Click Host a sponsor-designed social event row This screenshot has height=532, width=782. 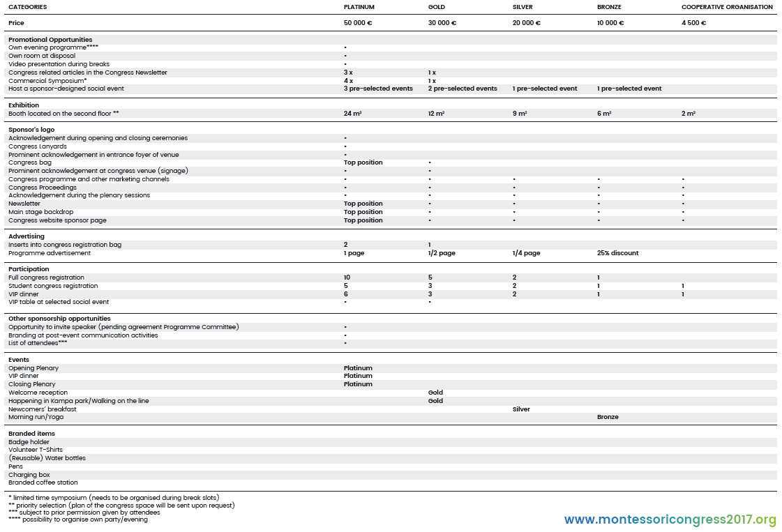point(66,89)
